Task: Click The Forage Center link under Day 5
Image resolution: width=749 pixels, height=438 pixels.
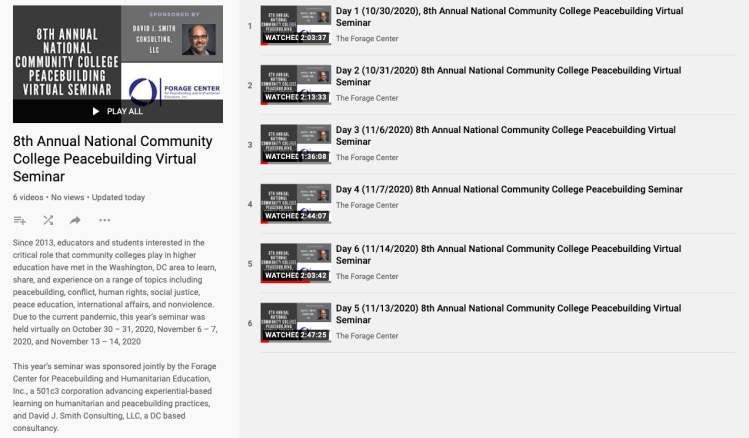Action: 367,336
